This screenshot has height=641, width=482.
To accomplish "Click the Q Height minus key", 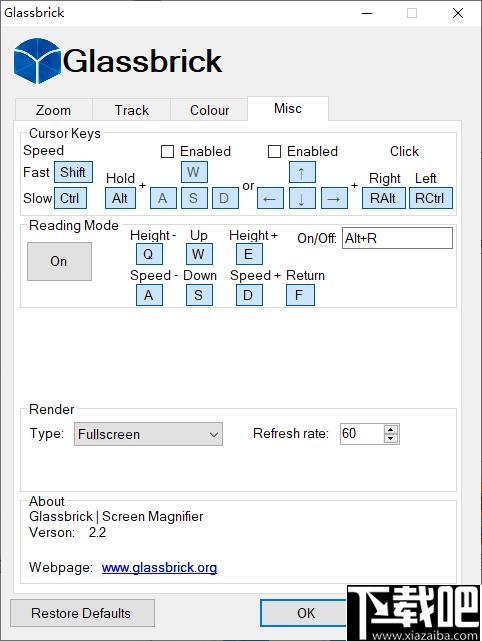I will [149, 254].
